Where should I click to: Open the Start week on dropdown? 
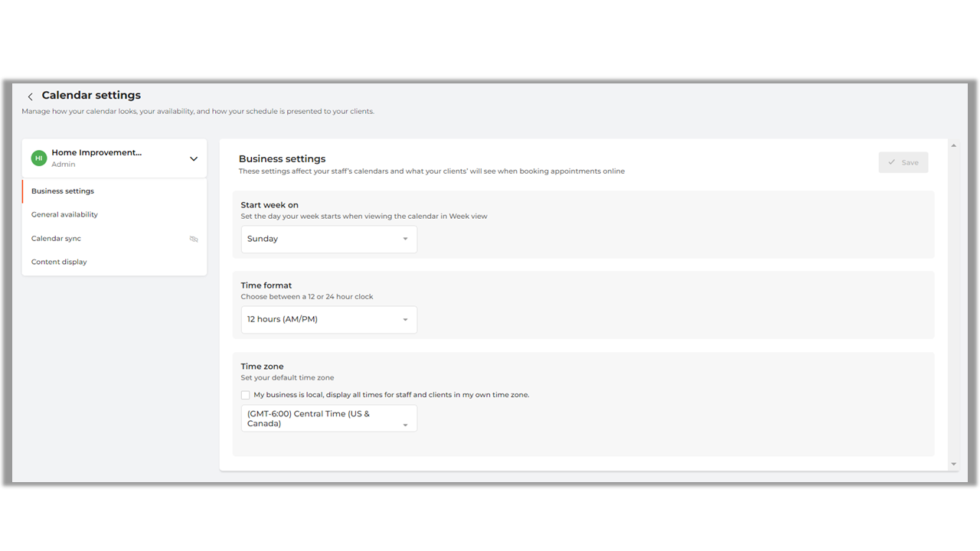[x=329, y=239]
